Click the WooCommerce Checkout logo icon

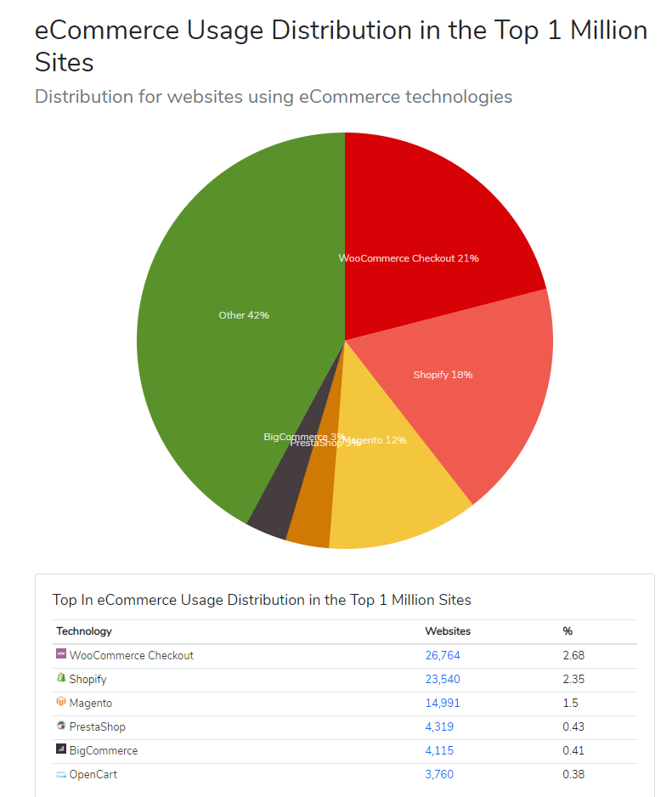(x=61, y=653)
